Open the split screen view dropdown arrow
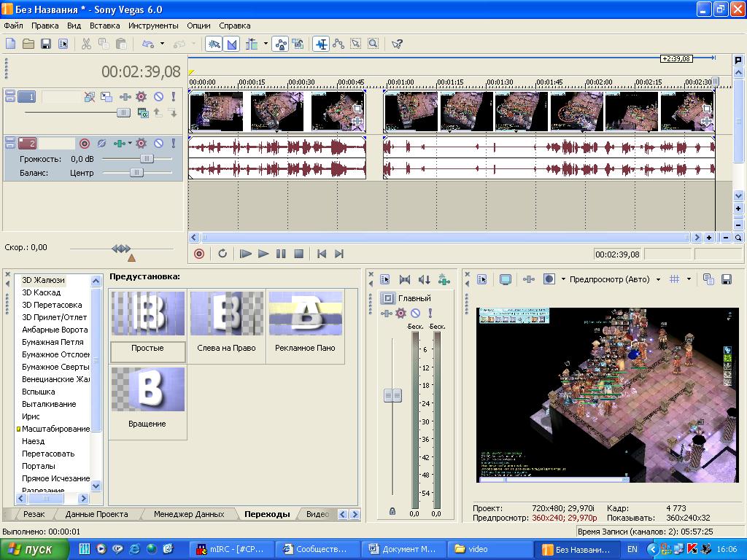The width and height of the screenshot is (747, 560). [563, 279]
